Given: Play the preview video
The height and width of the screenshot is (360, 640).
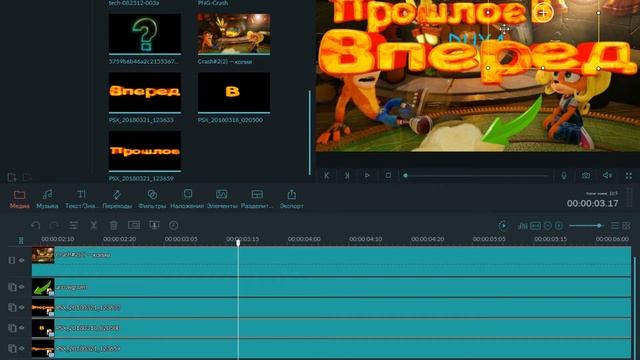Looking at the screenshot, I should tap(367, 176).
